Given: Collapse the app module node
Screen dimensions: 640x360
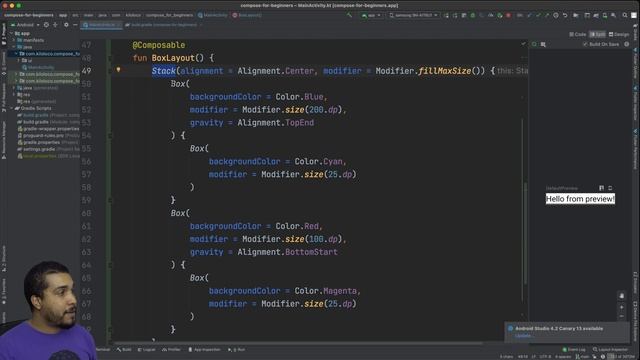Looking at the screenshot, I should click(11, 33).
